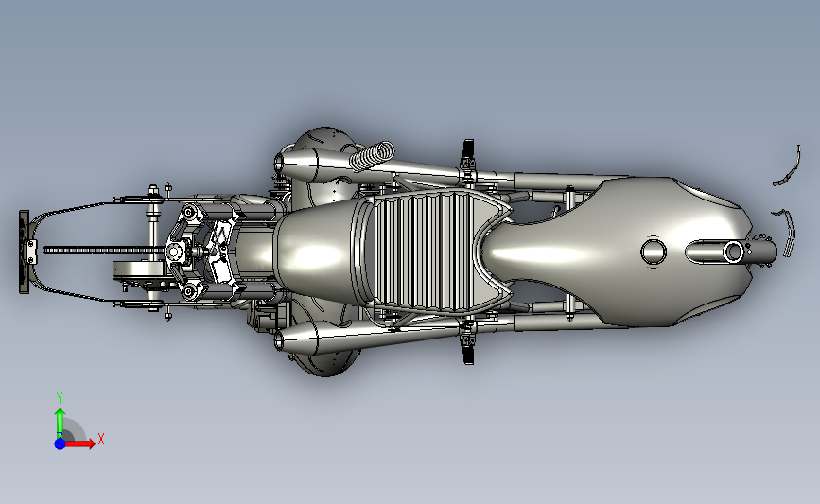Select the headlight tube at the front
The width and height of the screenshot is (820, 504).
click(733, 252)
